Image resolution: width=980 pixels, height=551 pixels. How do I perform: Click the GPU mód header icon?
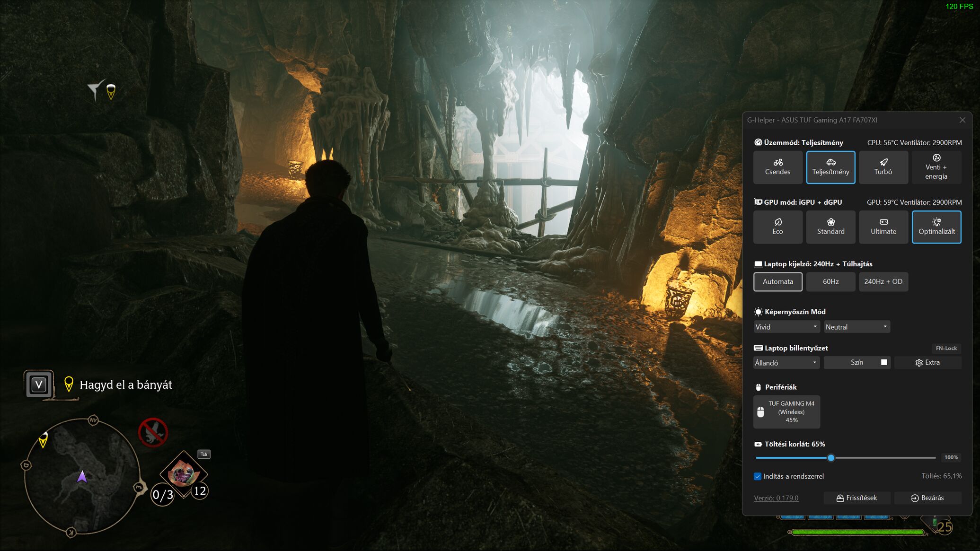pyautogui.click(x=758, y=202)
